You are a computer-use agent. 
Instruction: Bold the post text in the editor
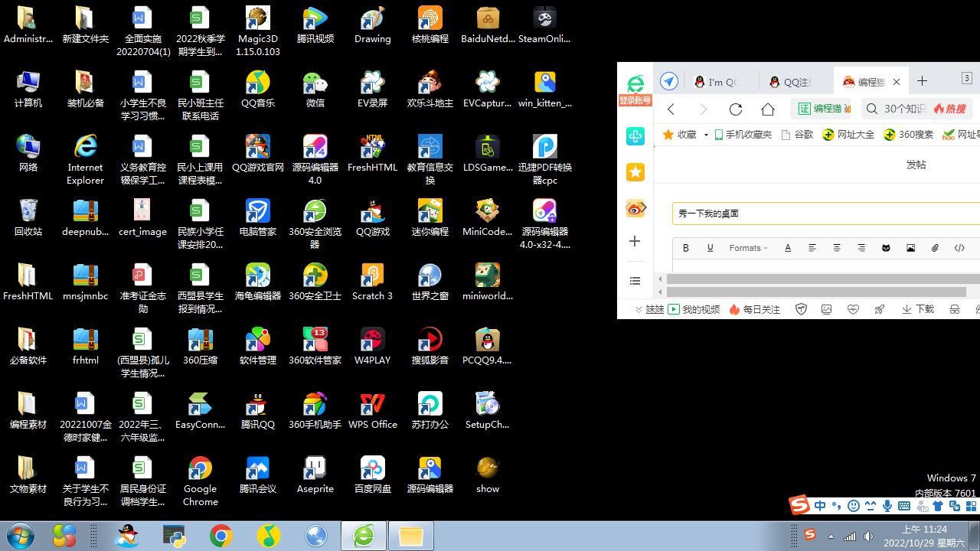(x=686, y=248)
